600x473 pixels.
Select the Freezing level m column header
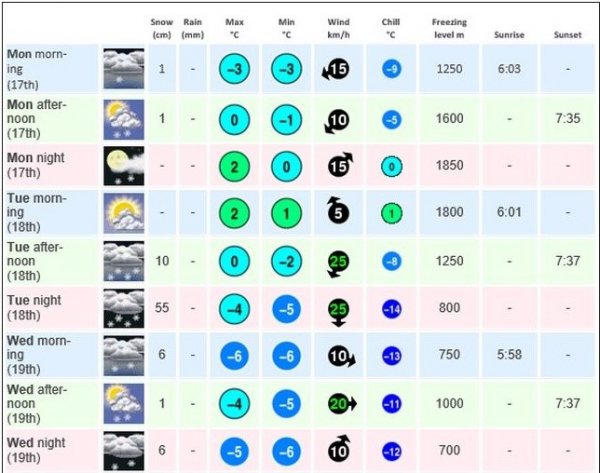(x=448, y=27)
